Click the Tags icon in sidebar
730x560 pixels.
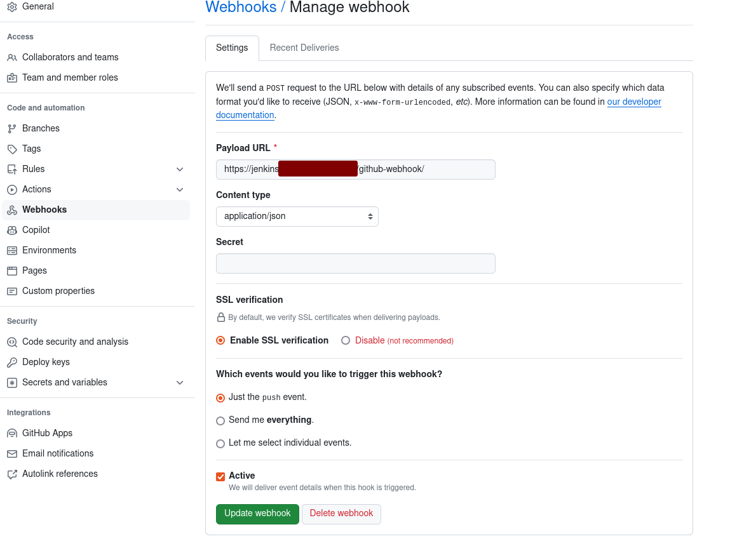[12, 149]
